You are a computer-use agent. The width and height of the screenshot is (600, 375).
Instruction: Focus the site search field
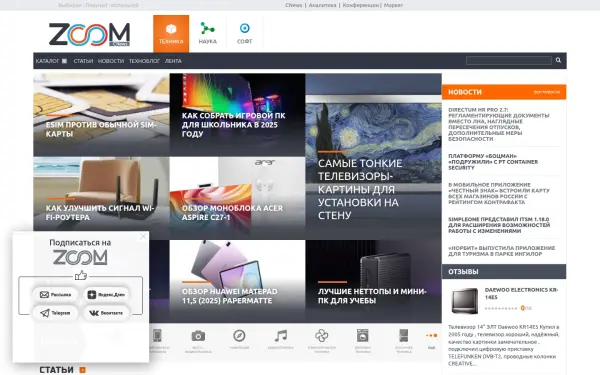[x=509, y=60]
